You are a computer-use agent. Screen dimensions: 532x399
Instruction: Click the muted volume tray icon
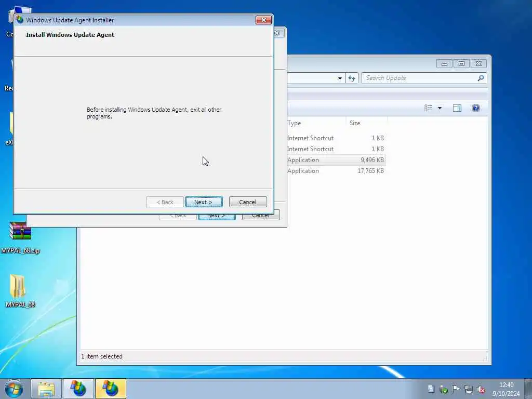tap(481, 389)
